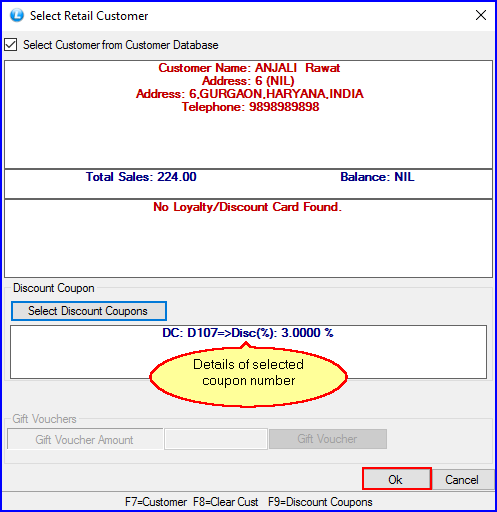
Task: Click the DC: D107 discount coupon details
Action: tap(248, 333)
